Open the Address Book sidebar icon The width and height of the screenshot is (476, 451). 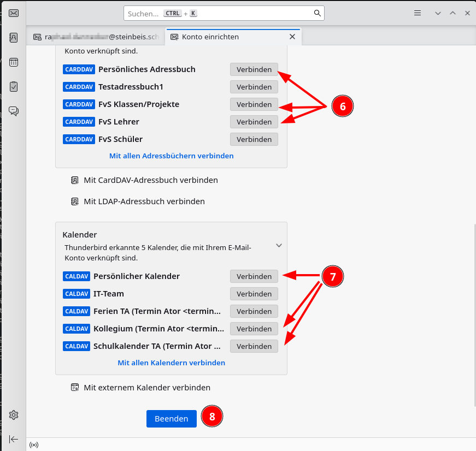[x=14, y=38]
